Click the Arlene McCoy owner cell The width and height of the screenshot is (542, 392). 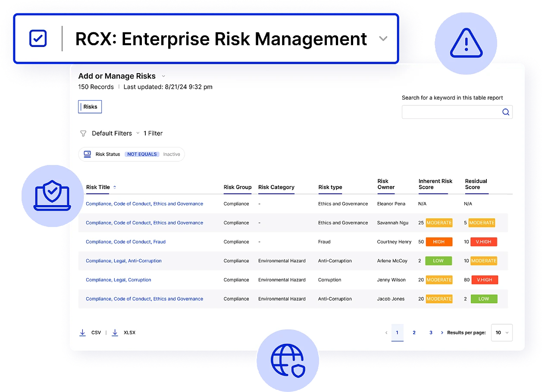tap(392, 261)
